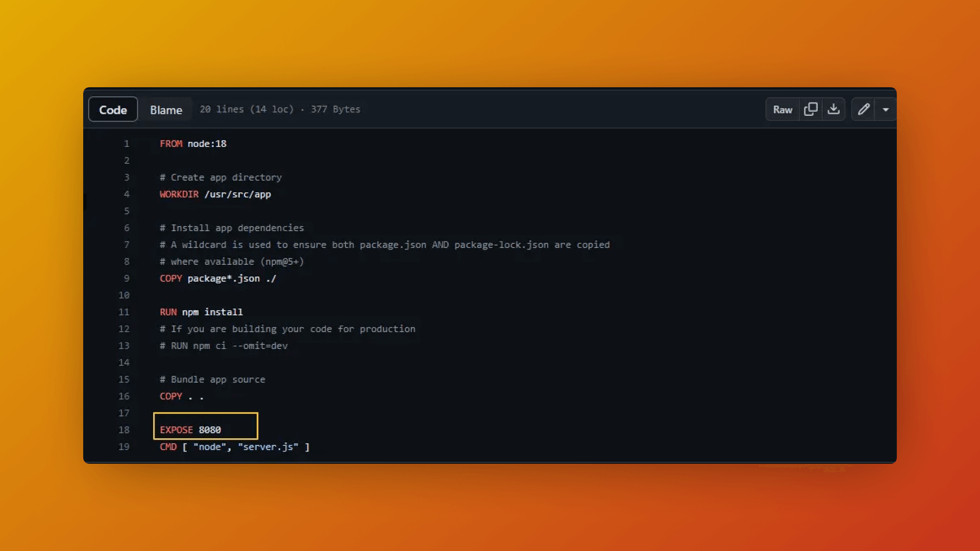Click the '# Bundle app source' comment
This screenshot has width=980, height=551.
pyautogui.click(x=212, y=380)
